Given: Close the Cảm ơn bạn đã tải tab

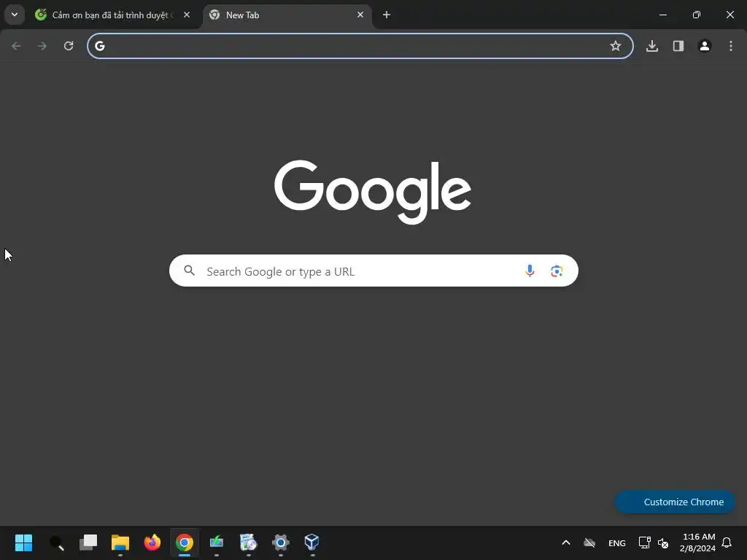Looking at the screenshot, I should (x=187, y=15).
